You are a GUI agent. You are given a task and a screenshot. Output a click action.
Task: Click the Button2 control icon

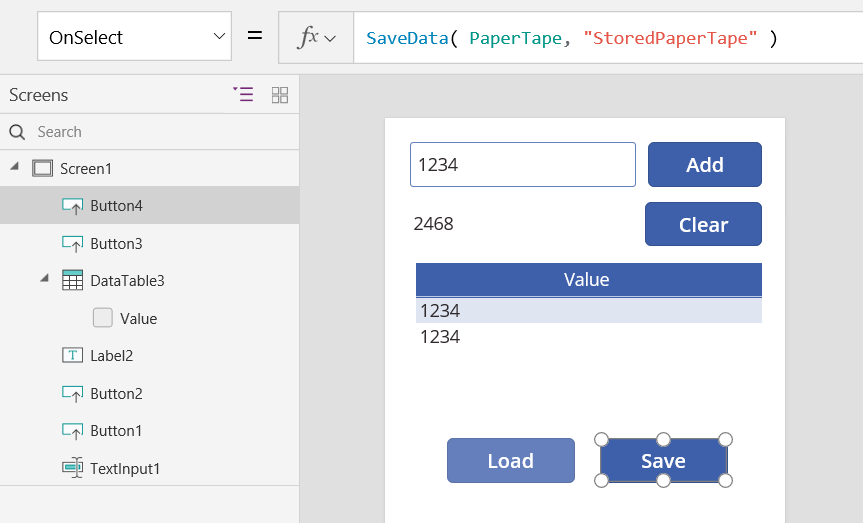click(x=72, y=394)
